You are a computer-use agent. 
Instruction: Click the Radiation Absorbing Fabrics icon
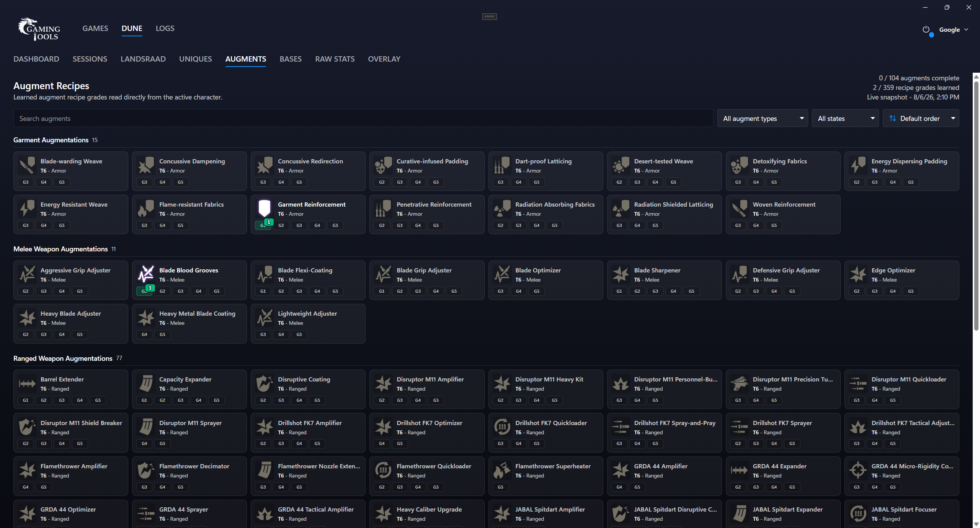(x=502, y=209)
